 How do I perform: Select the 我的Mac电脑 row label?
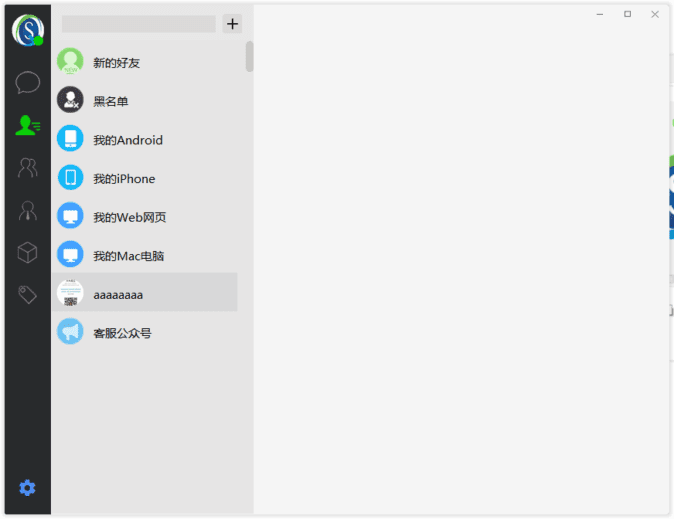tap(129, 256)
